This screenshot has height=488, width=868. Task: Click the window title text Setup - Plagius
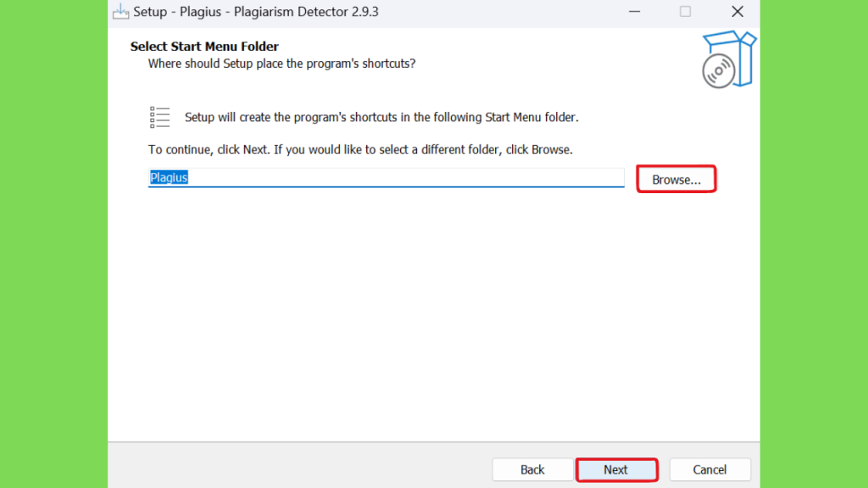[256, 12]
